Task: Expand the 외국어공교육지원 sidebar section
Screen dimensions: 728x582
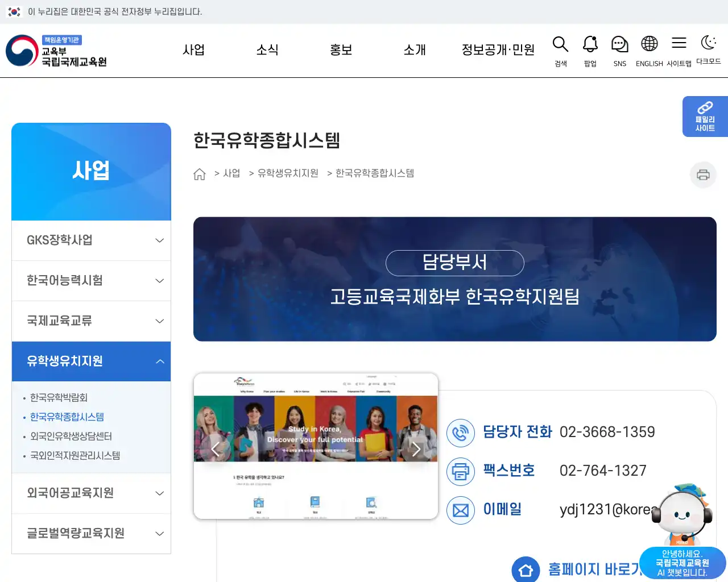Action: 91,493
